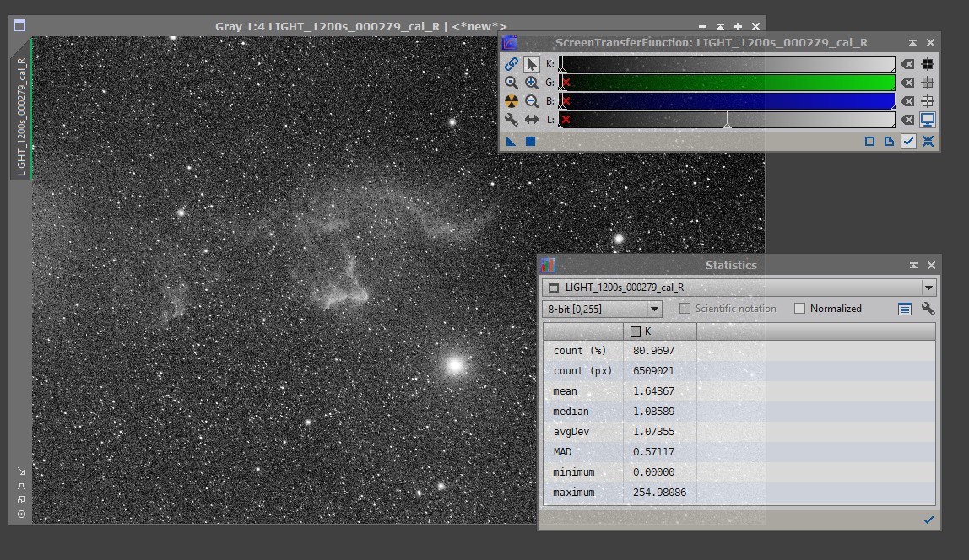Click the radioactive Auto Stretch icon
Image resolution: width=969 pixels, height=560 pixels.
point(512,101)
